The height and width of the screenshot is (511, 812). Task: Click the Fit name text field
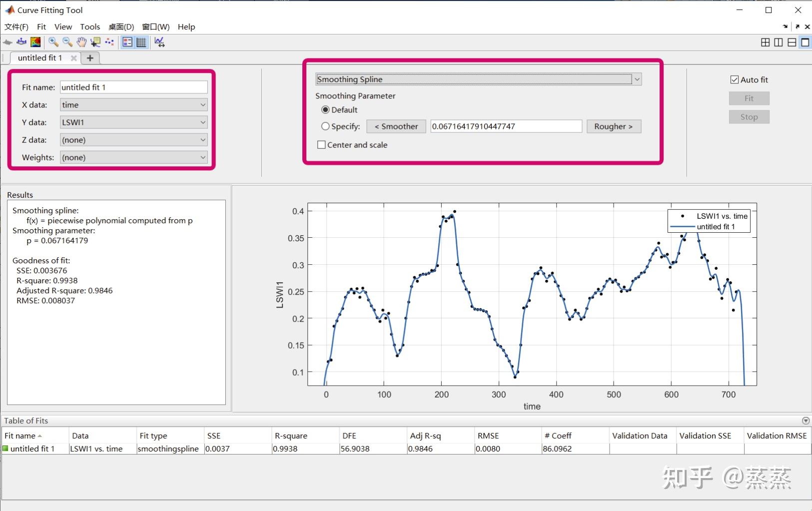coord(134,87)
